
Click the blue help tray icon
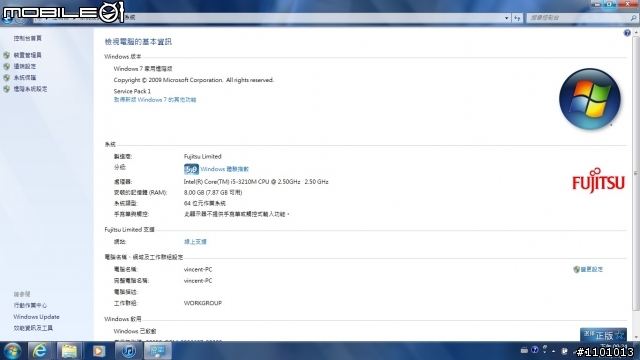coord(534,350)
